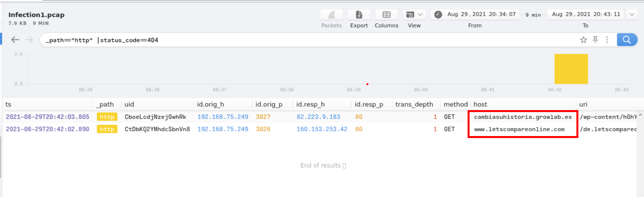
Task: Click the To date Aug 29 20:43:11
Action: point(585,15)
